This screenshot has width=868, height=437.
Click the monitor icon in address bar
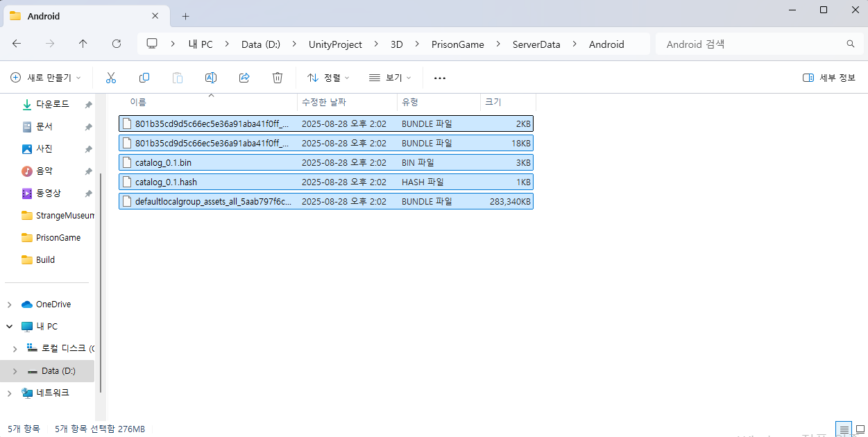click(x=152, y=44)
